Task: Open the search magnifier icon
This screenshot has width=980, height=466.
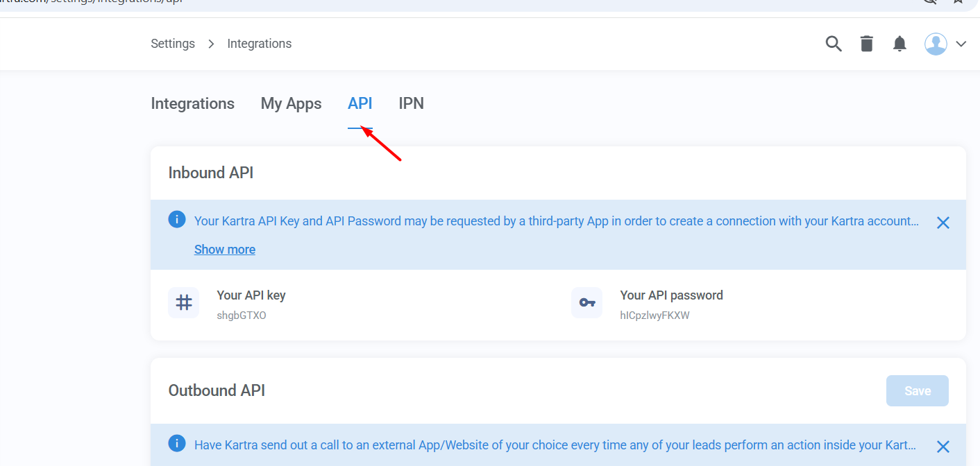Action: tap(834, 44)
